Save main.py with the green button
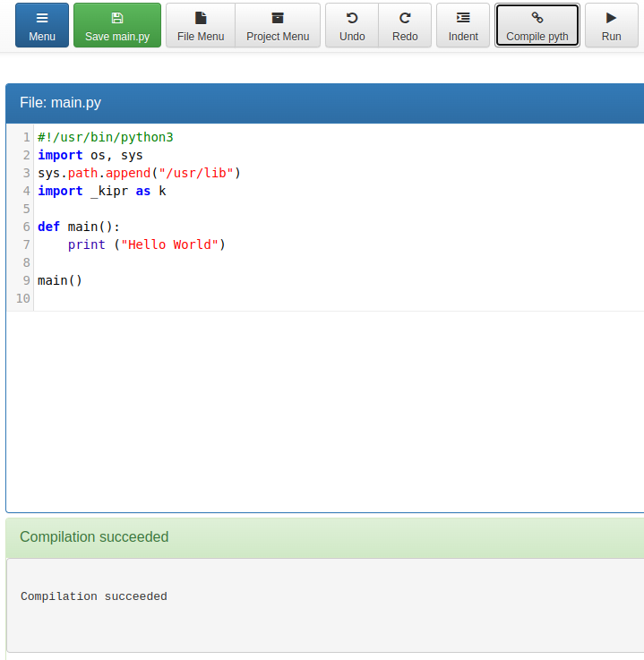Viewport: 644px width, 660px height. [x=117, y=25]
